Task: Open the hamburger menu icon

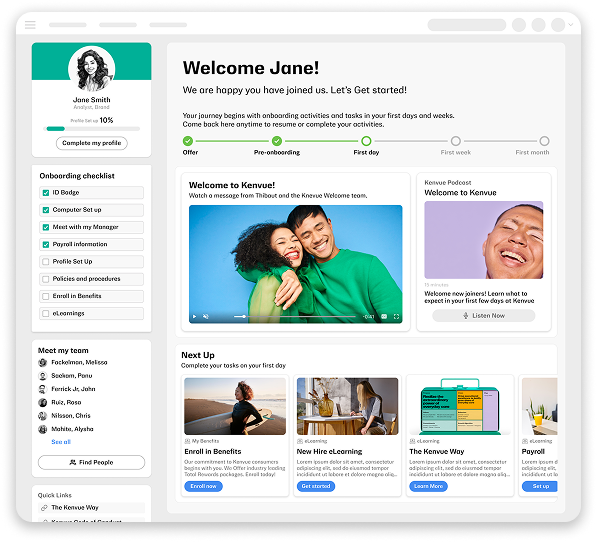Action: point(30,25)
